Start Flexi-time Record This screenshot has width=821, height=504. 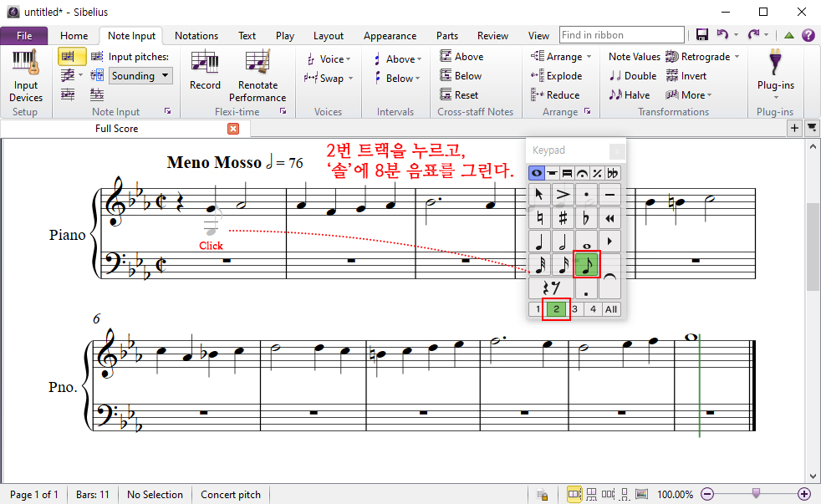click(x=205, y=71)
